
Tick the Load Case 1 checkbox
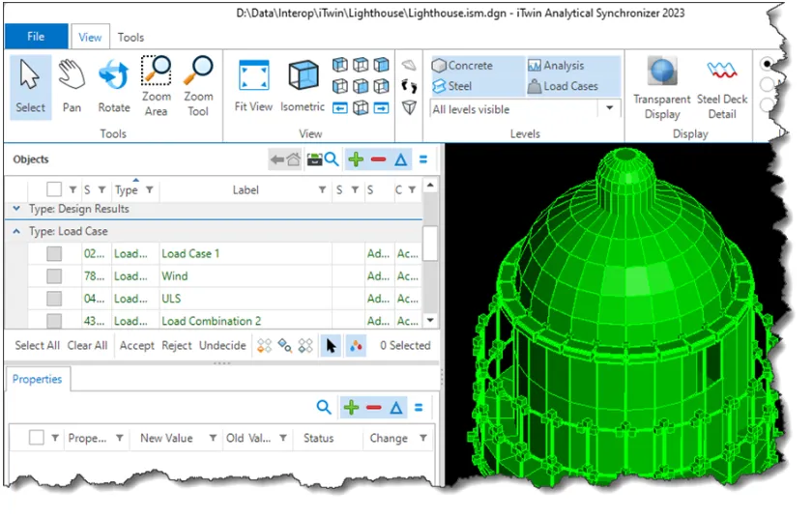[54, 253]
